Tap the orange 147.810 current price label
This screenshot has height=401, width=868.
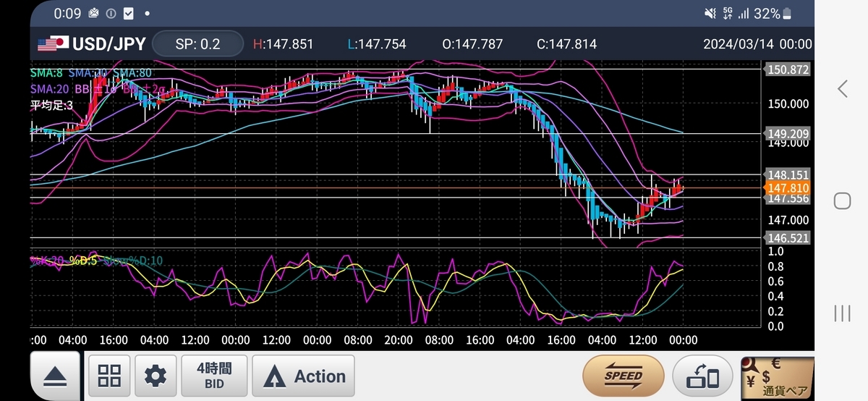point(787,187)
